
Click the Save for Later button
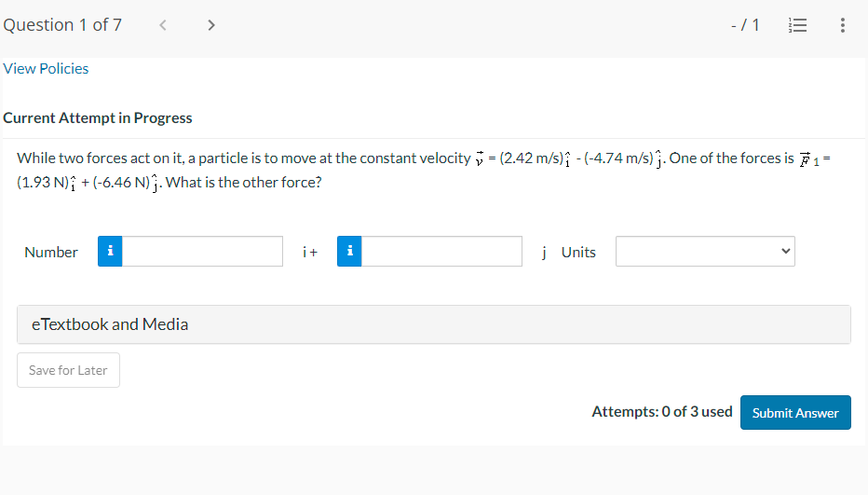(68, 370)
